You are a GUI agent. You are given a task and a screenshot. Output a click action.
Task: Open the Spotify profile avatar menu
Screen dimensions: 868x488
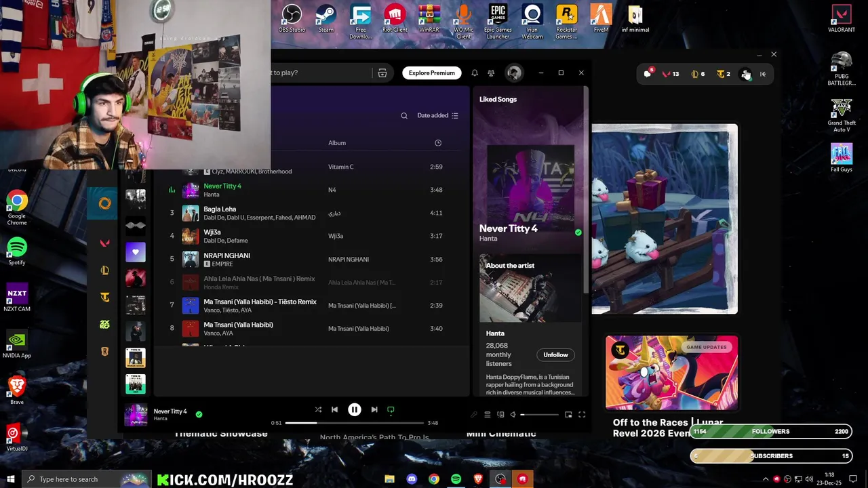click(x=514, y=73)
